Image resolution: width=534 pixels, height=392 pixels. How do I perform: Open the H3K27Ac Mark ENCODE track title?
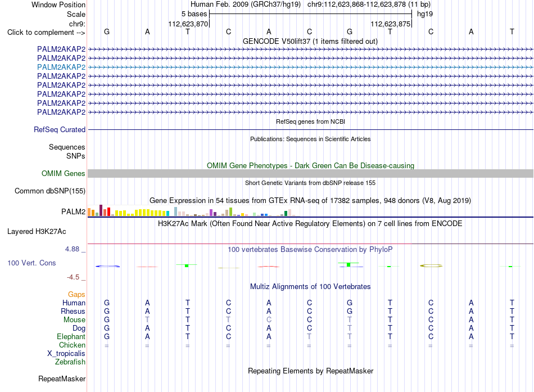(x=310, y=224)
